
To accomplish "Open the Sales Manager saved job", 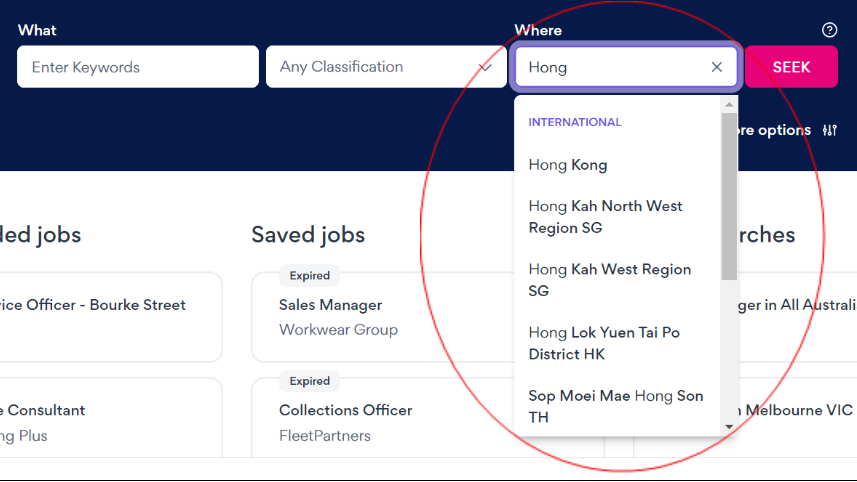I will pos(331,305).
